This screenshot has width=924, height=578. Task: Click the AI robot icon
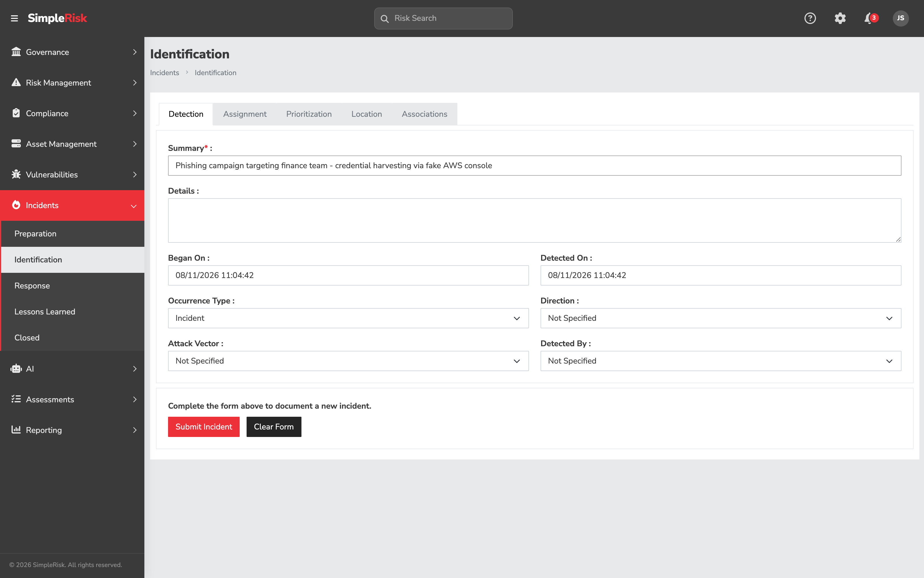click(16, 368)
